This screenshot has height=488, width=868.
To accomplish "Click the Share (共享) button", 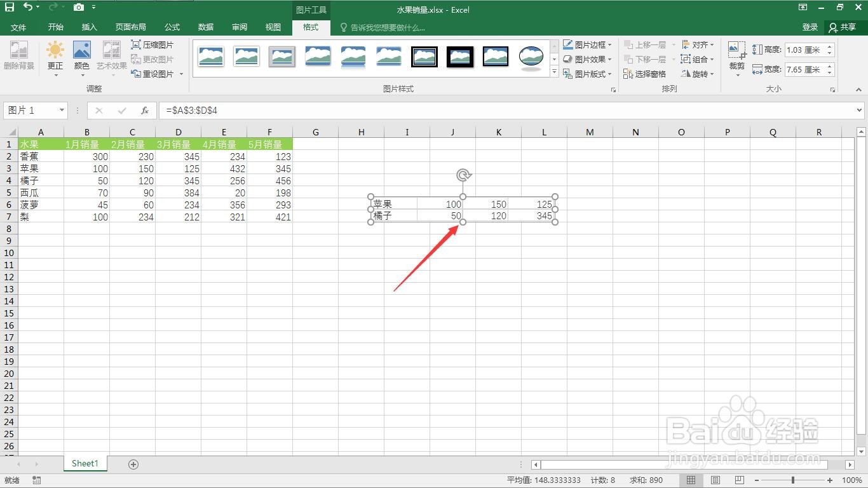I will pyautogui.click(x=843, y=27).
